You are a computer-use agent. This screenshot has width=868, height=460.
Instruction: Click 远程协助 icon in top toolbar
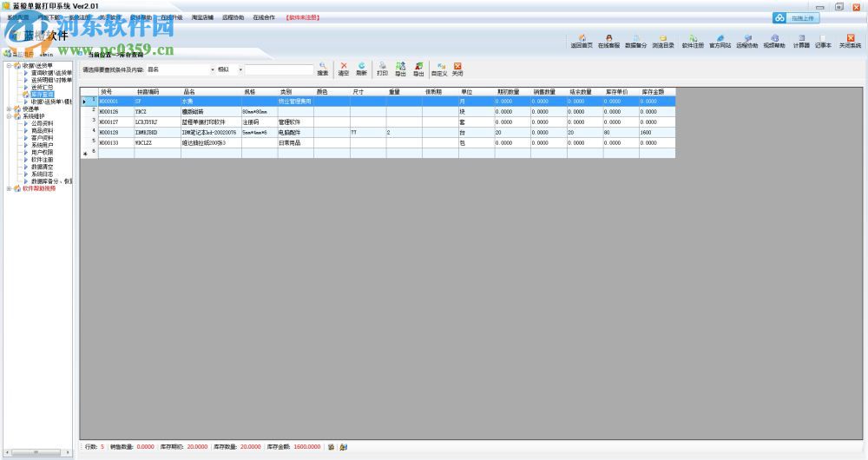(x=747, y=42)
